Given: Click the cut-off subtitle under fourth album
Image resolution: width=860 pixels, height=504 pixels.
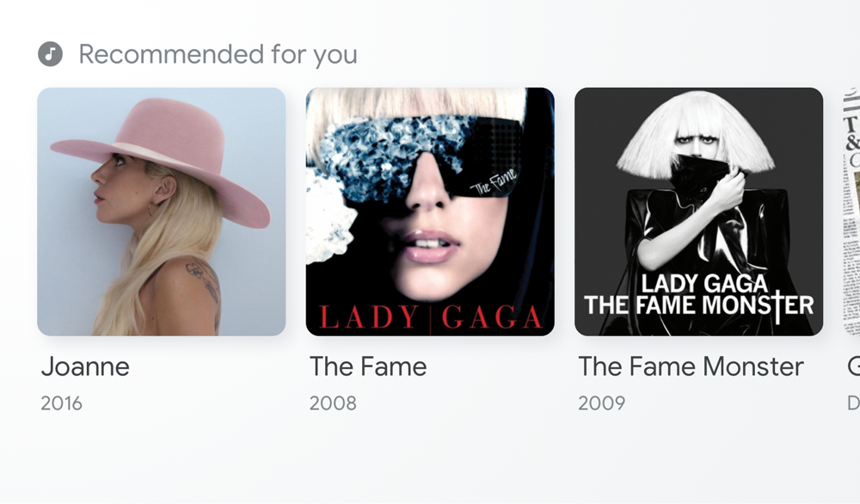Looking at the screenshot, I should pos(853,403).
